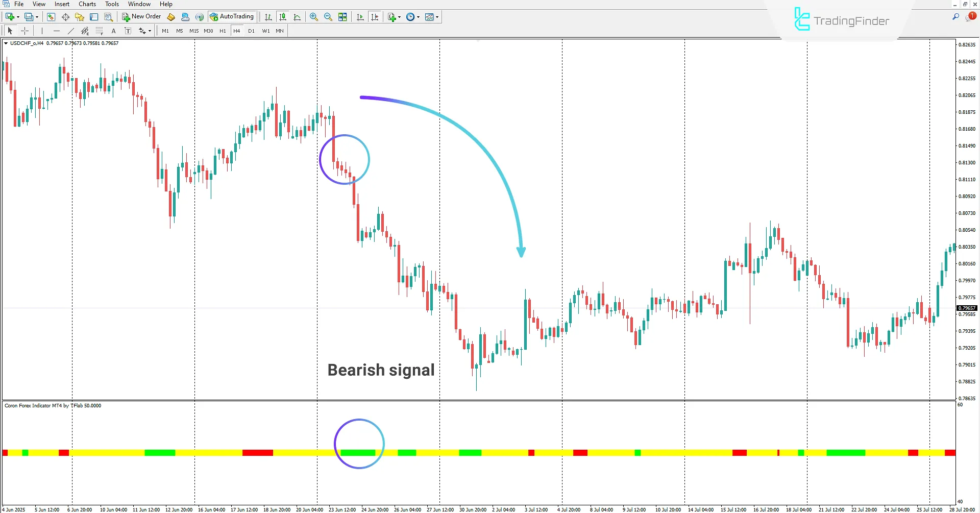Toggle the Chart Shift option
980x513 pixels.
(x=375, y=17)
